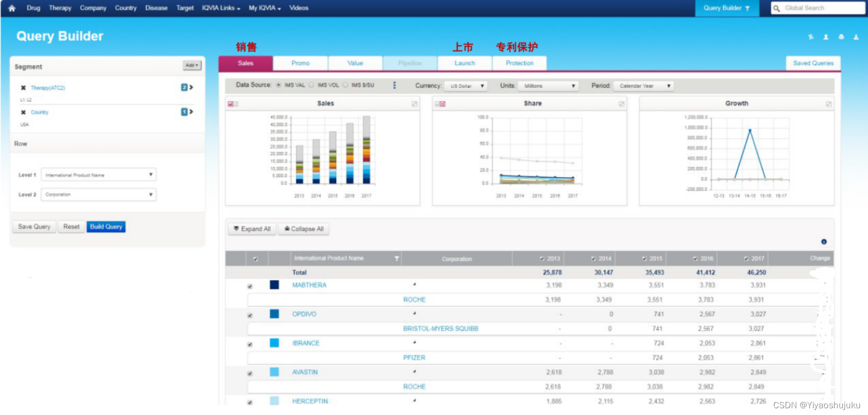This screenshot has height=415, width=868.
Task: Click the Reset button
Action: tap(71, 227)
